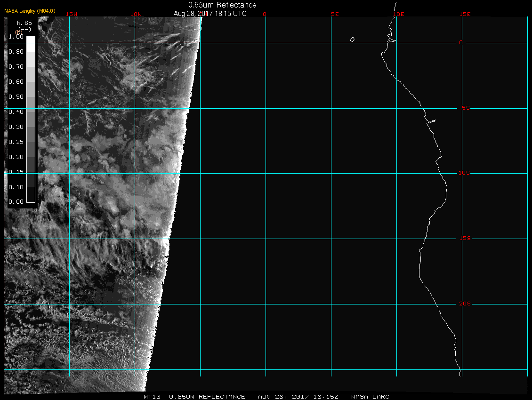Click the 0.50 colorbar value
This screenshot has width=532, height=400.
(x=16, y=96)
